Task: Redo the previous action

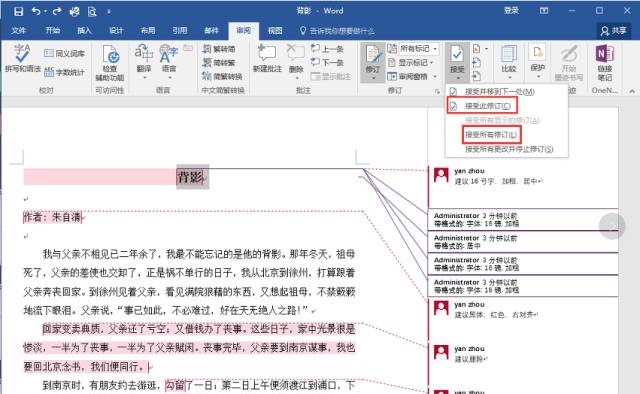Action: click(x=57, y=11)
